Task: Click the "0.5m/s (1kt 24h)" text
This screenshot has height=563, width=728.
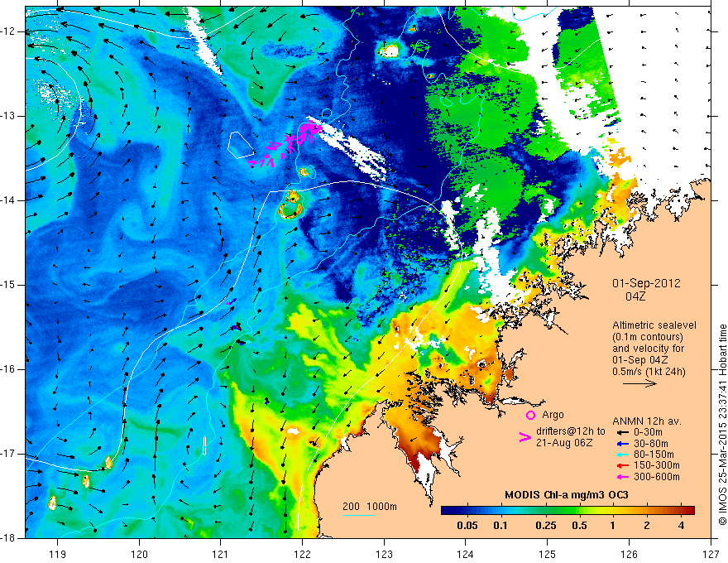Action: (x=649, y=372)
